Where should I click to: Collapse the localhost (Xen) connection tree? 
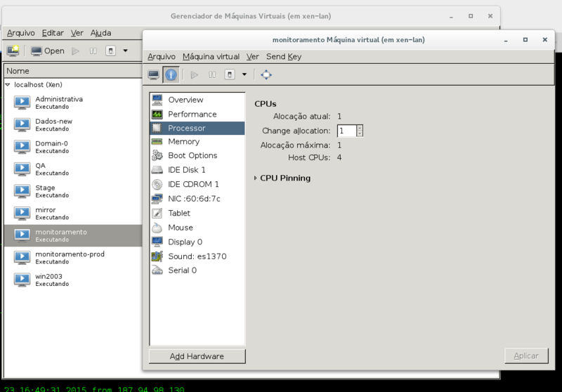click(x=8, y=84)
